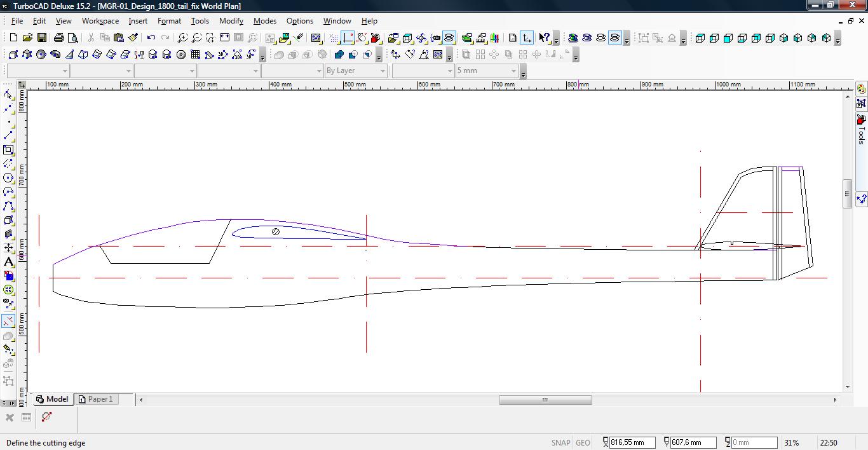Expand the boolean toolbar overflow arrow
Viewport: 868px width, 450px height.
(379, 56)
